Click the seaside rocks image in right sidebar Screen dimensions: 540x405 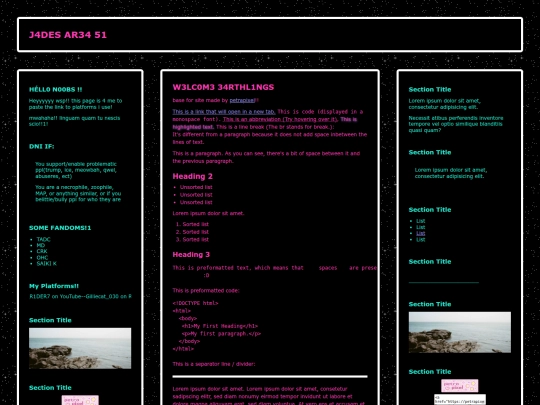459,332
